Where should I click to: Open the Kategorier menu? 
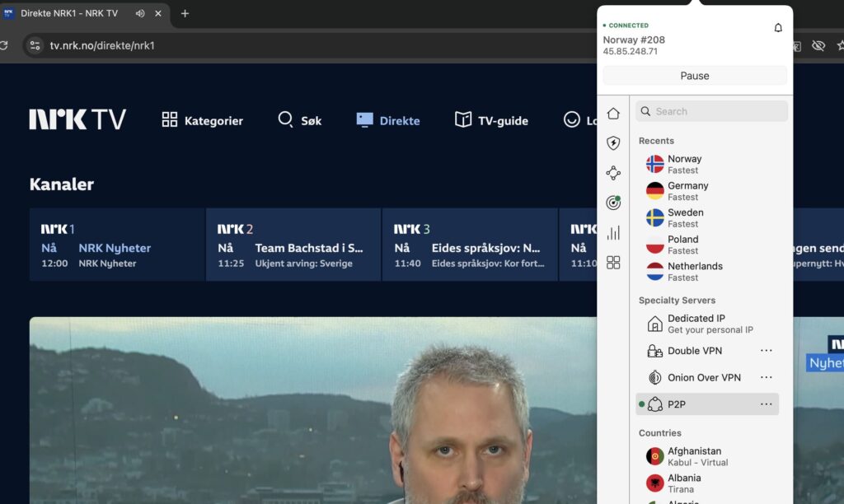(x=203, y=120)
